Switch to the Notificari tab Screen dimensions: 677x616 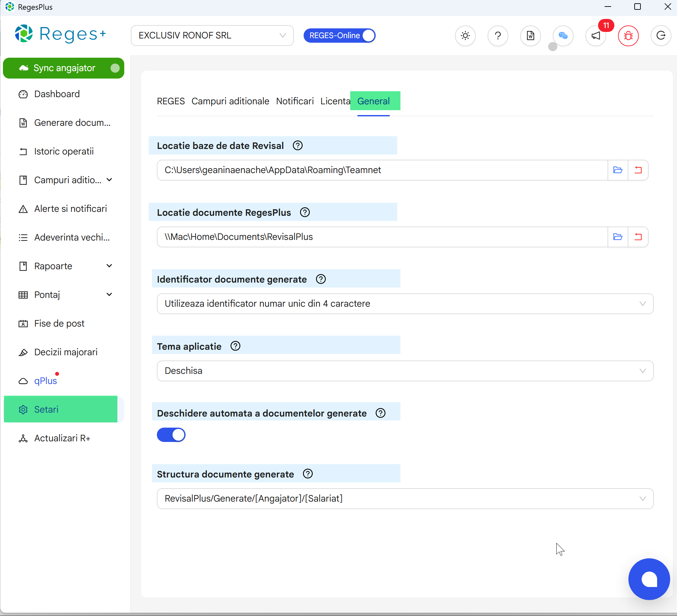pyautogui.click(x=295, y=101)
